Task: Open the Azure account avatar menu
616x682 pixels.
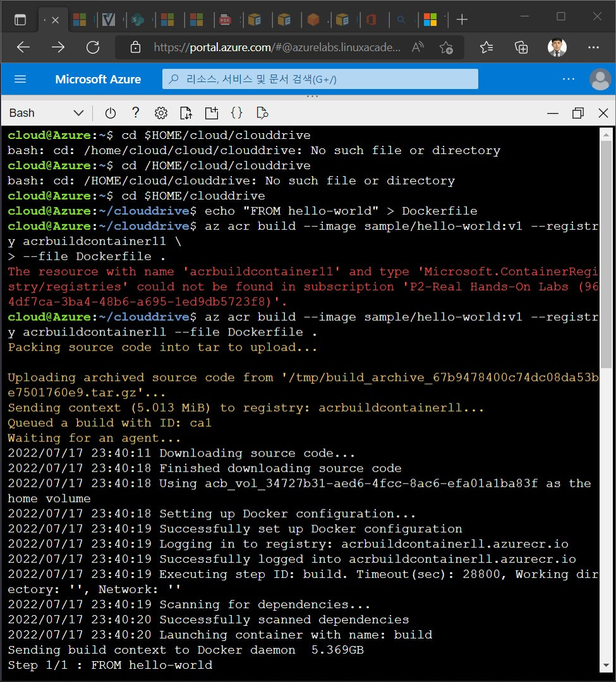Action: [x=600, y=80]
